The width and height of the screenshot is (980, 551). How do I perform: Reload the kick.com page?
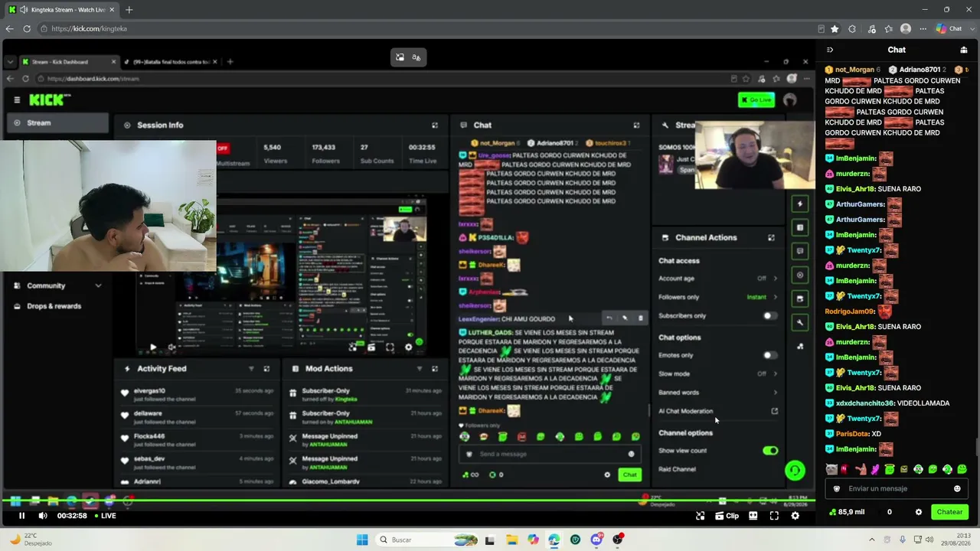pyautogui.click(x=27, y=28)
